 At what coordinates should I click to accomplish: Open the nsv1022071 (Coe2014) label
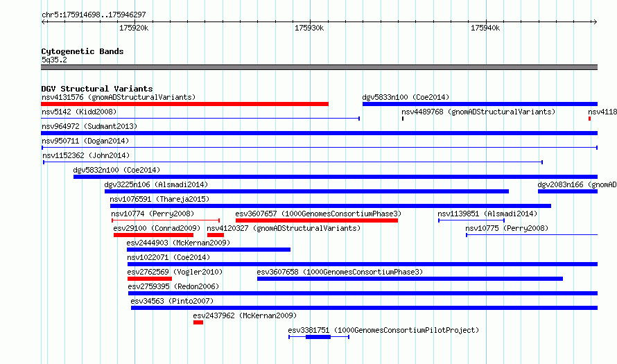[x=169, y=257]
